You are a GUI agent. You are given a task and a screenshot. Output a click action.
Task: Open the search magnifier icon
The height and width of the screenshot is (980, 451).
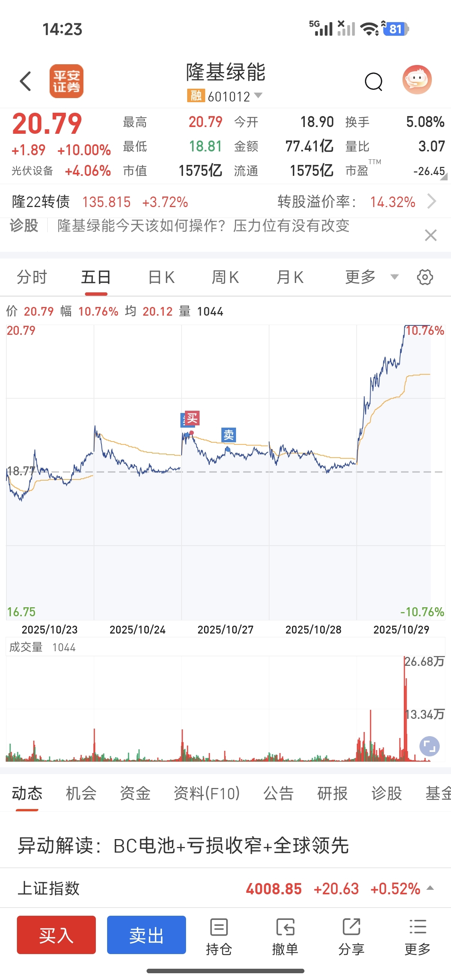373,82
